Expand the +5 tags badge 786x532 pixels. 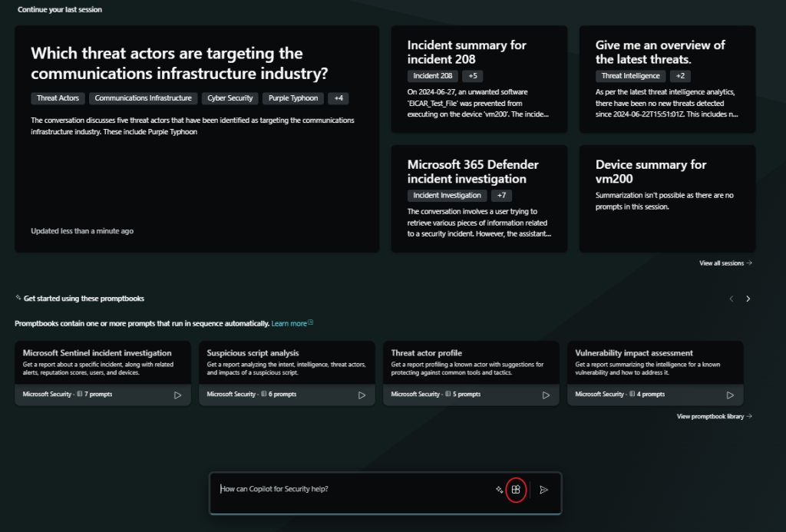click(473, 76)
